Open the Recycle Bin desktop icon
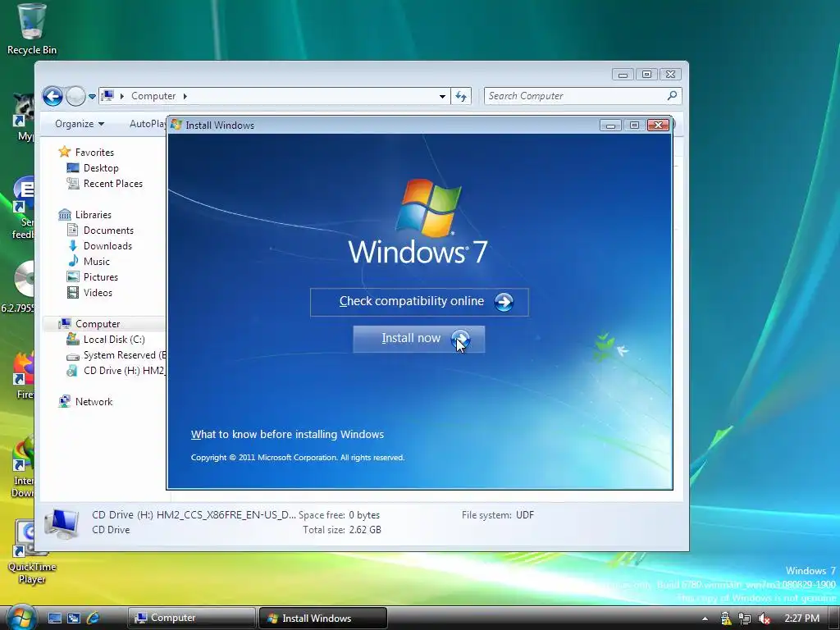This screenshot has width=840, height=630. (x=31, y=30)
